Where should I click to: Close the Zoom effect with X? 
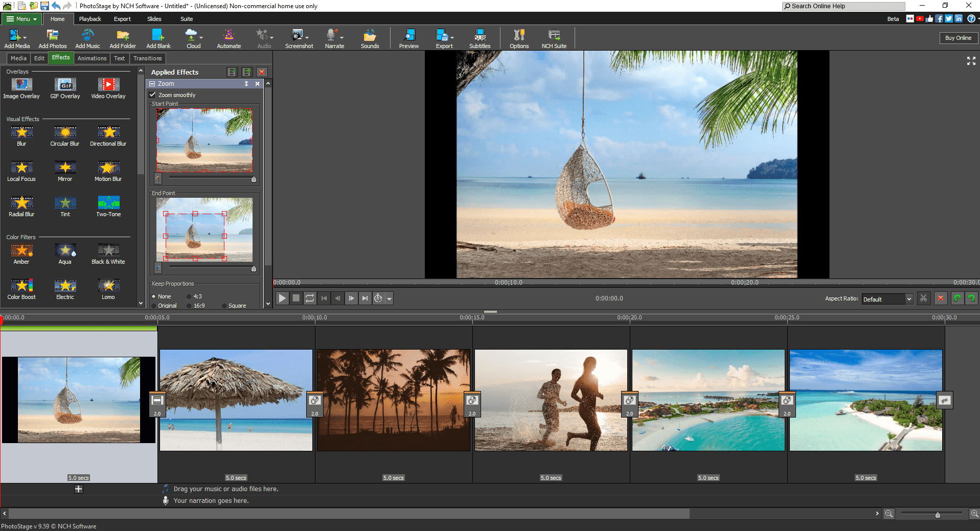pyautogui.click(x=257, y=84)
